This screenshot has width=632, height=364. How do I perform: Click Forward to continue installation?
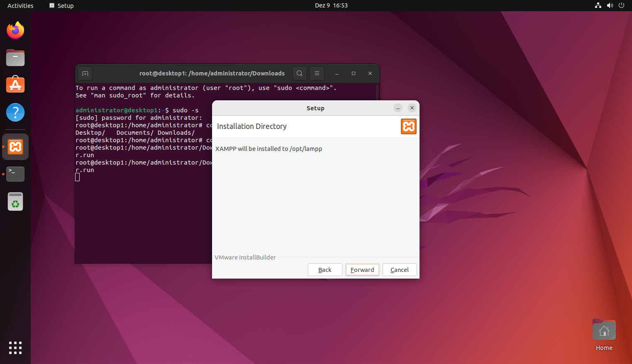point(362,269)
